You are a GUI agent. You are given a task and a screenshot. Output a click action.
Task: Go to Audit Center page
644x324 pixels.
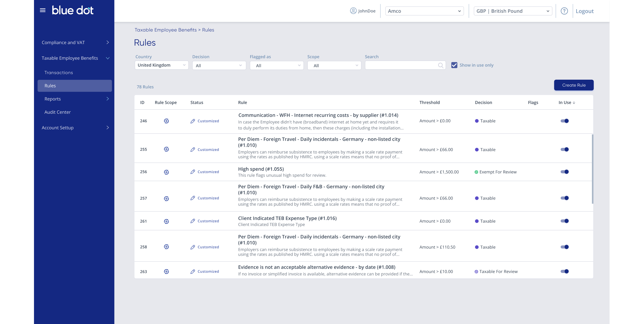[x=57, y=112]
